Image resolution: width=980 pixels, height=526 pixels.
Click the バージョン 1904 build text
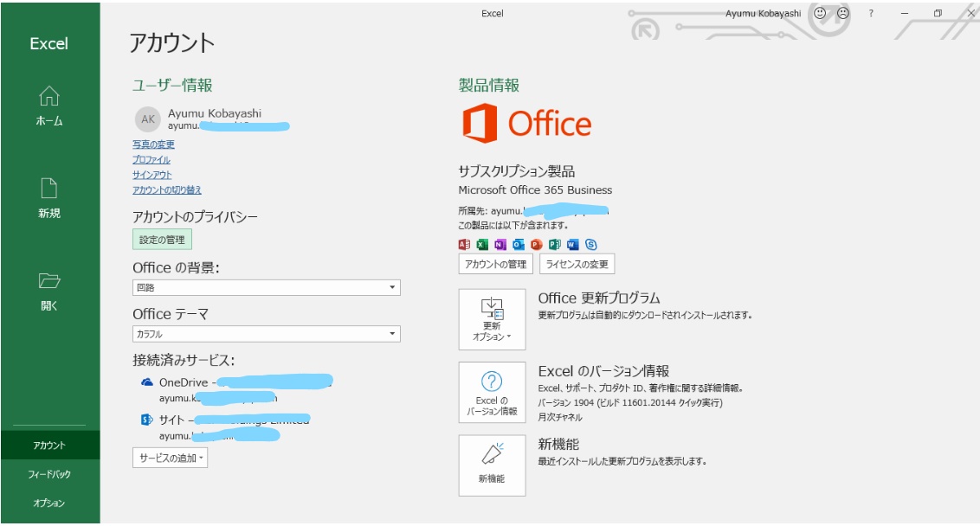(x=630, y=403)
